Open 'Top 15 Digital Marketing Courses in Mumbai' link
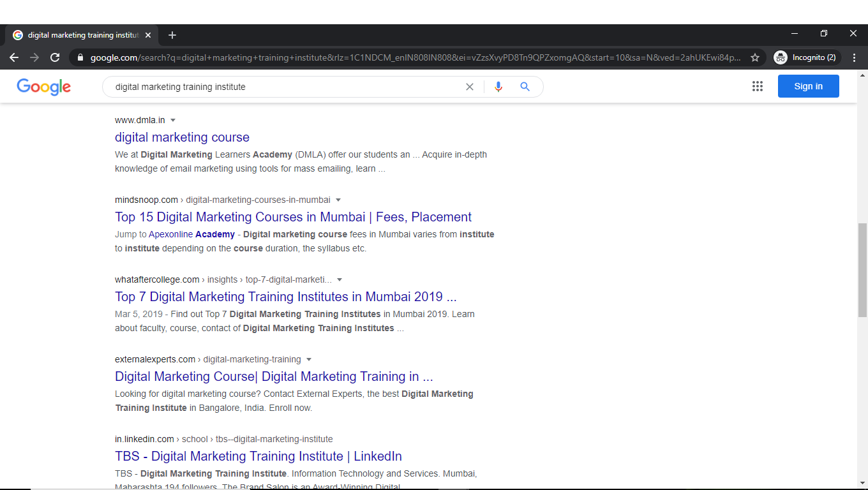Screen dimensions: 868x490 tap(293, 217)
